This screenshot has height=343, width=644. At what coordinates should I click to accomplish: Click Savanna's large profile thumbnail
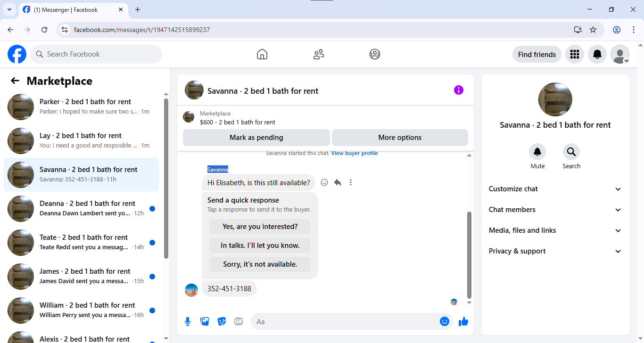[x=555, y=99]
